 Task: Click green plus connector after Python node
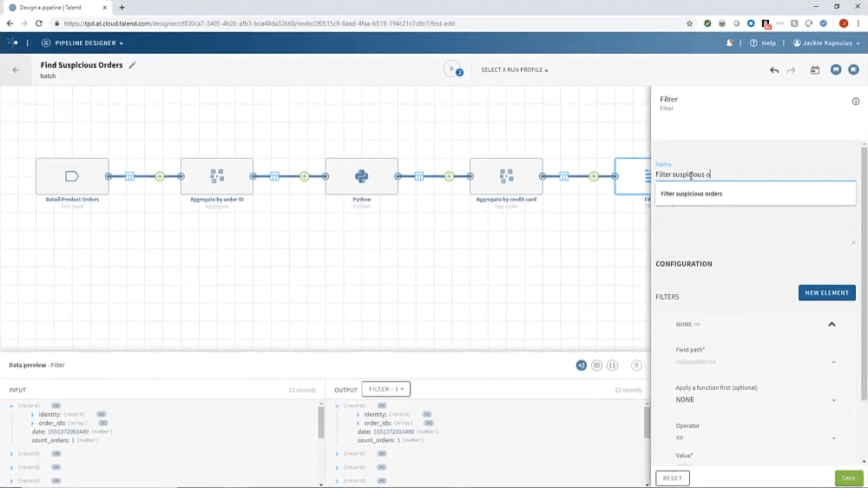[x=449, y=176]
